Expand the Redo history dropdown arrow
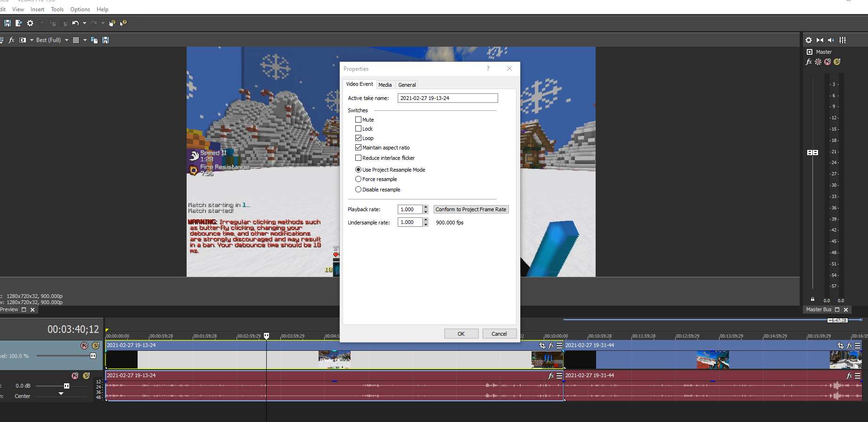 (103, 23)
